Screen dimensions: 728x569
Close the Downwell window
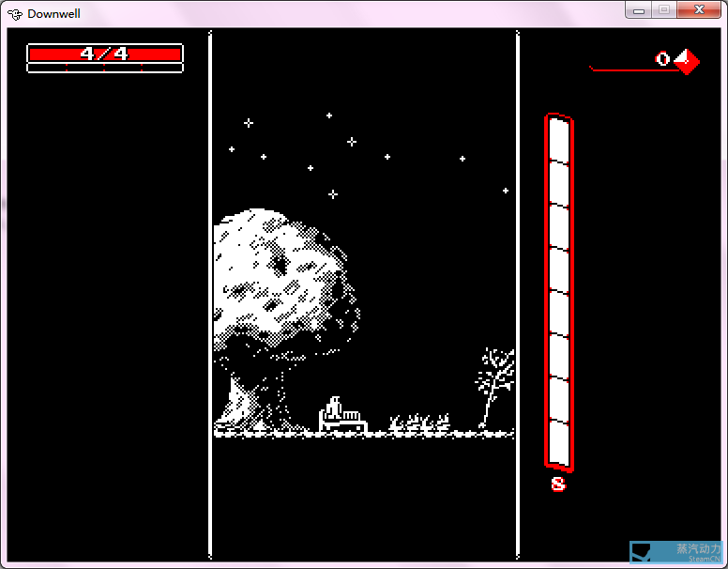699,10
